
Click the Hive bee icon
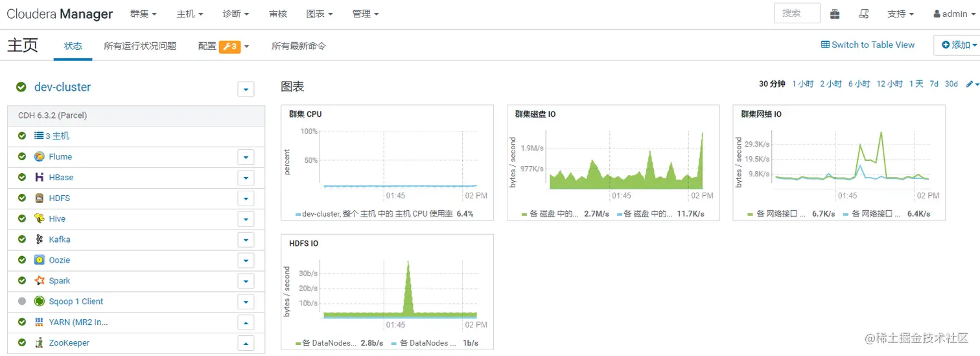[x=40, y=219]
